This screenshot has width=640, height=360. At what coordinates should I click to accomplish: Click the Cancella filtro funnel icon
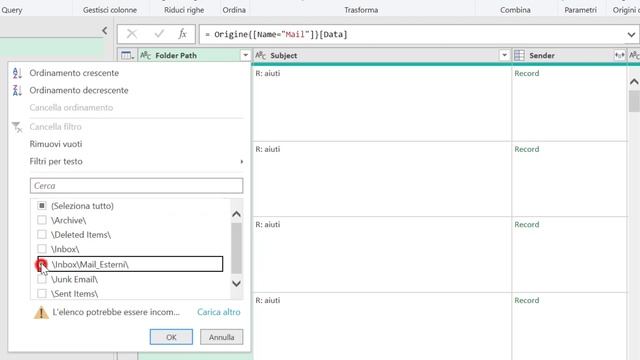(17, 127)
